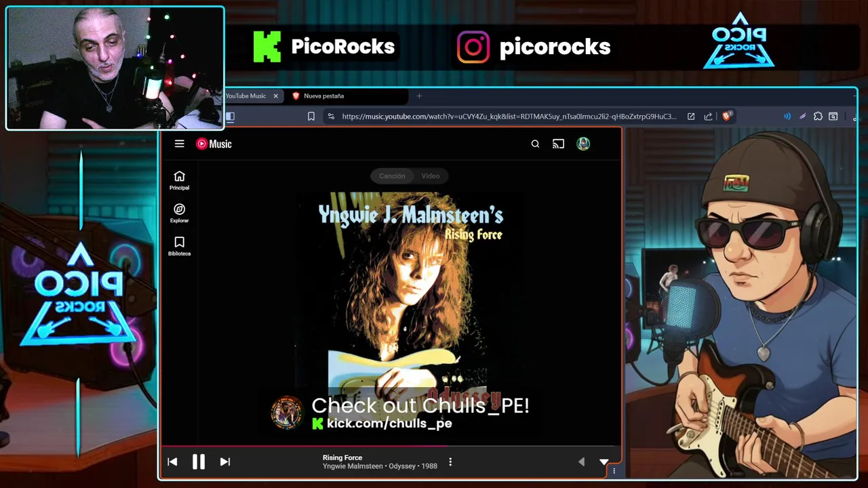Switch to the Nueva pestaña tab
This screenshot has height=488, width=868.
click(348, 96)
